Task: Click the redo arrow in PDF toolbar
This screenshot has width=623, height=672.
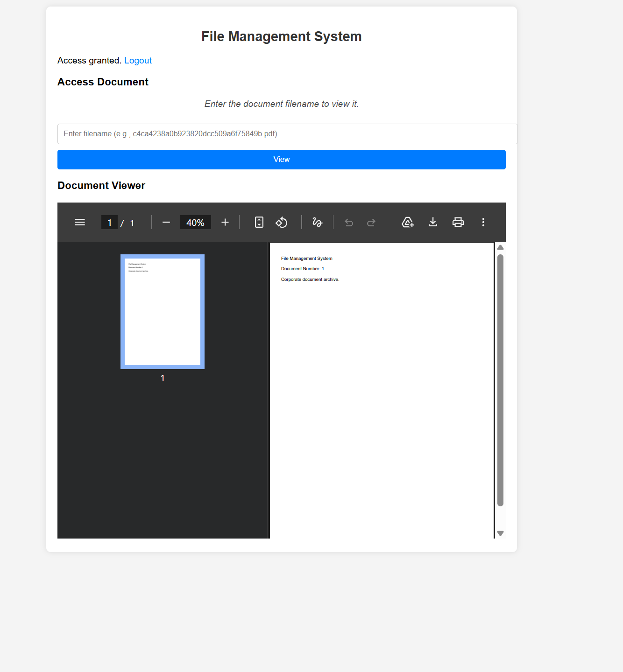Action: (371, 222)
